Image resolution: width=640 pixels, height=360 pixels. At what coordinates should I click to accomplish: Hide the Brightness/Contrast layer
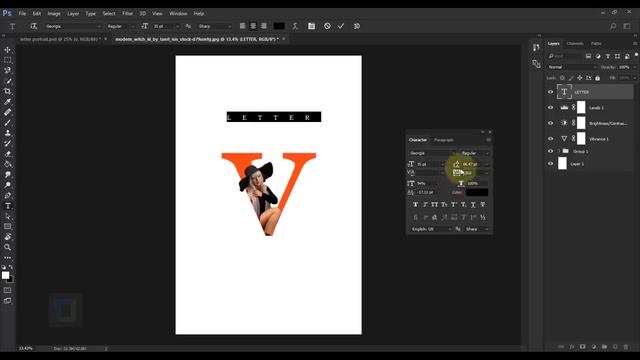coord(550,123)
